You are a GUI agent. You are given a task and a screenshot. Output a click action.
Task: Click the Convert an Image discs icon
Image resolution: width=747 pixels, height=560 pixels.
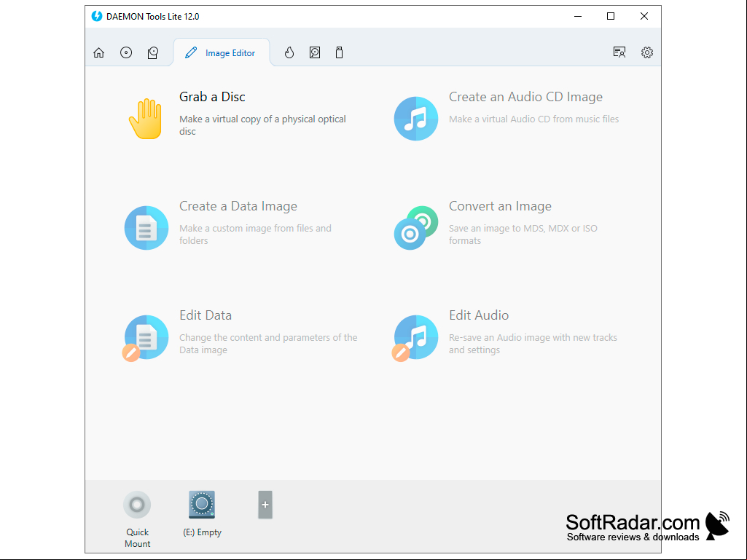(415, 228)
